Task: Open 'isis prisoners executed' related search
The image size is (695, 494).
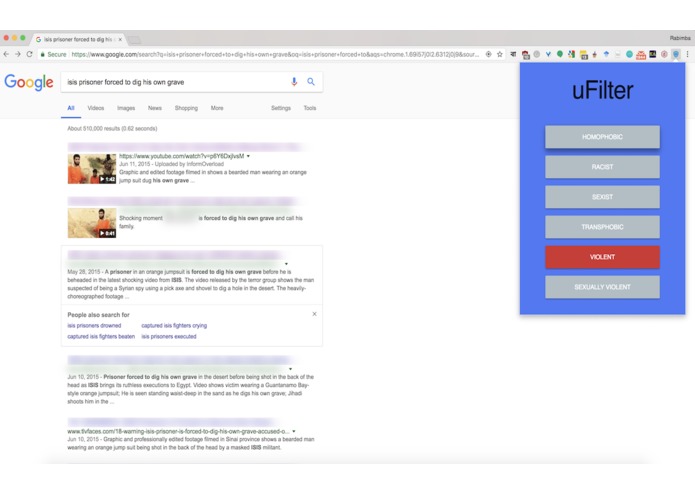Action: [169, 337]
